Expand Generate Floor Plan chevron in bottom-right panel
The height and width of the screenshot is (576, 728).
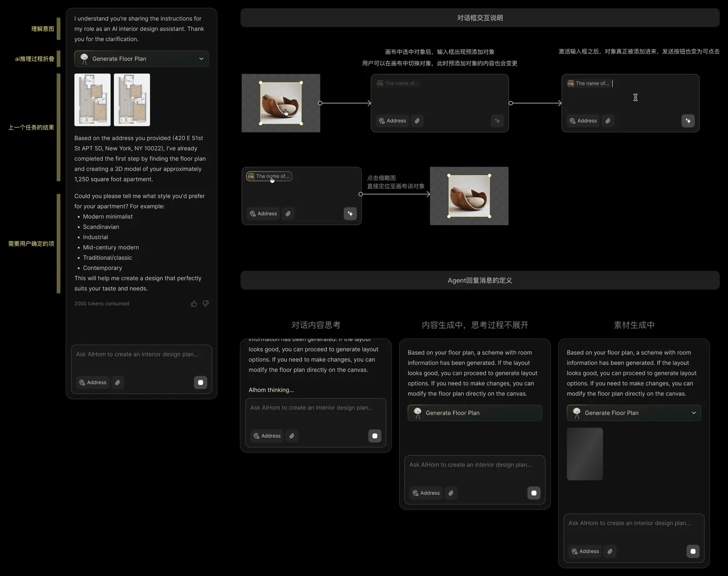693,413
